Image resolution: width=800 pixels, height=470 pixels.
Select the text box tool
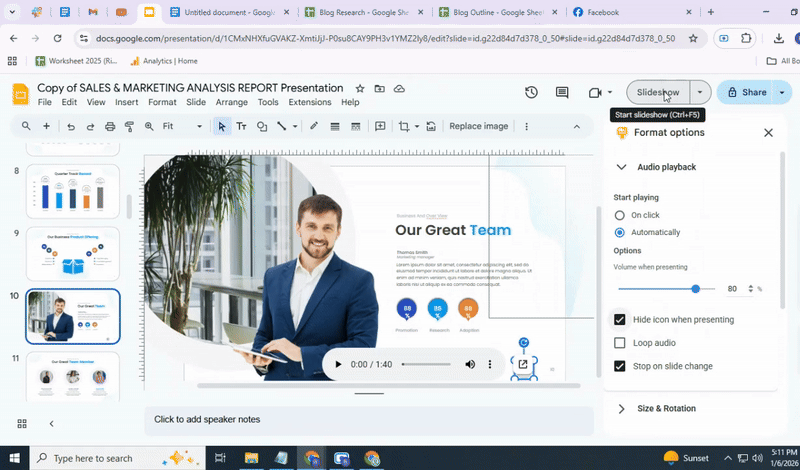coord(241,127)
